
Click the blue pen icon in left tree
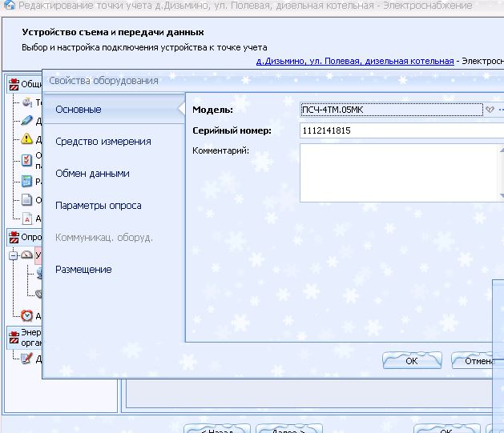click(26, 120)
